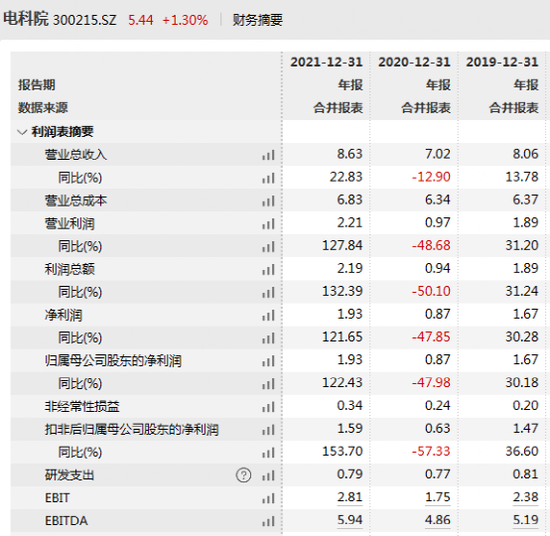Open chart icon for 营业总收入 row

(268, 155)
